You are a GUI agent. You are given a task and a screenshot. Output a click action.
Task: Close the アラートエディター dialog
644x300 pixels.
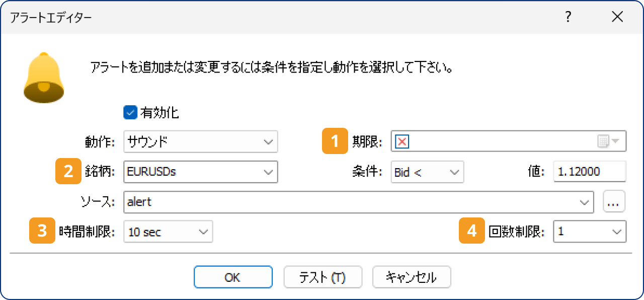617,17
